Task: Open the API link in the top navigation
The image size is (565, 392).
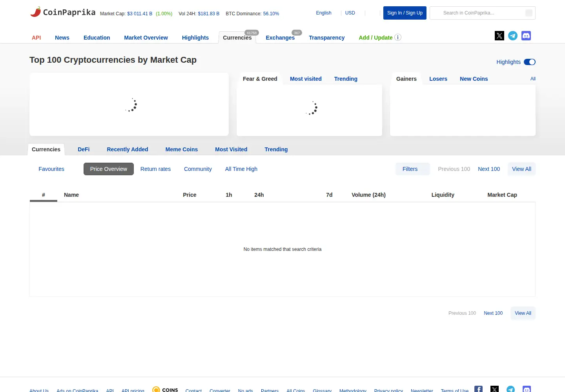Action: (36, 38)
